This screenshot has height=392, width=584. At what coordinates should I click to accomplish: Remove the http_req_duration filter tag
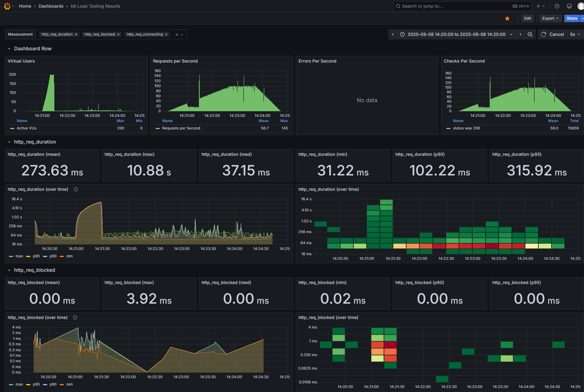76,34
